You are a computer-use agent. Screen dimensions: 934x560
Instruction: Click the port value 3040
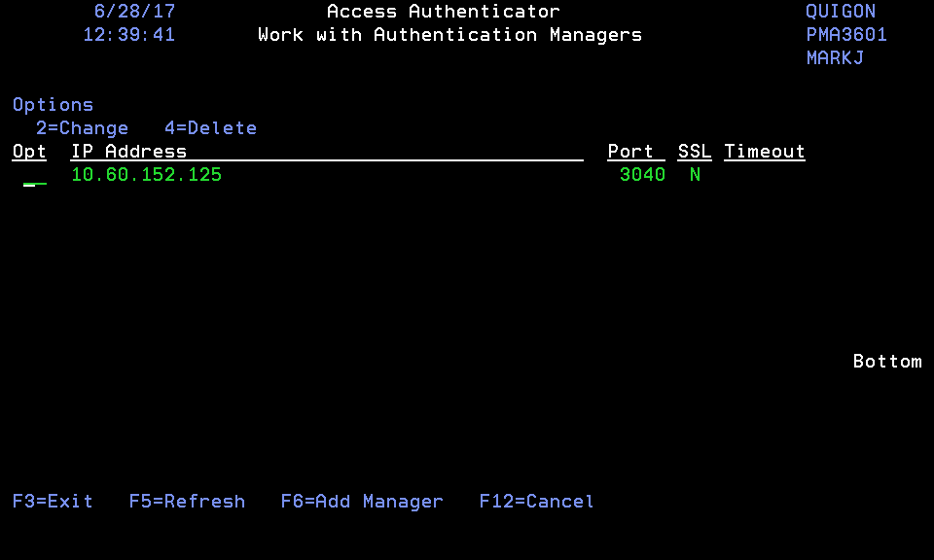pos(642,175)
